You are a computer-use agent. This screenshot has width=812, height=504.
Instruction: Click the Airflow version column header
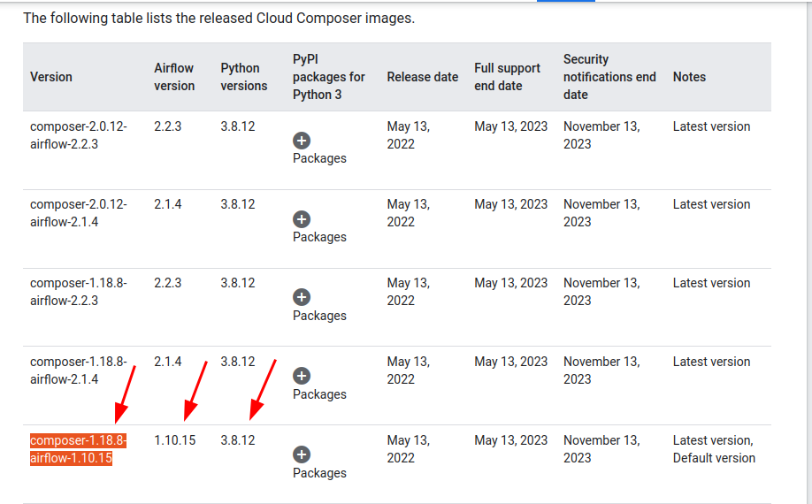point(174,77)
